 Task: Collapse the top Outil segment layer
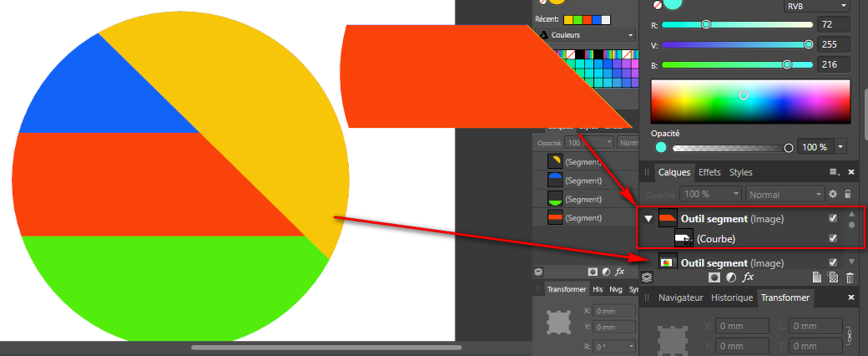(x=648, y=219)
